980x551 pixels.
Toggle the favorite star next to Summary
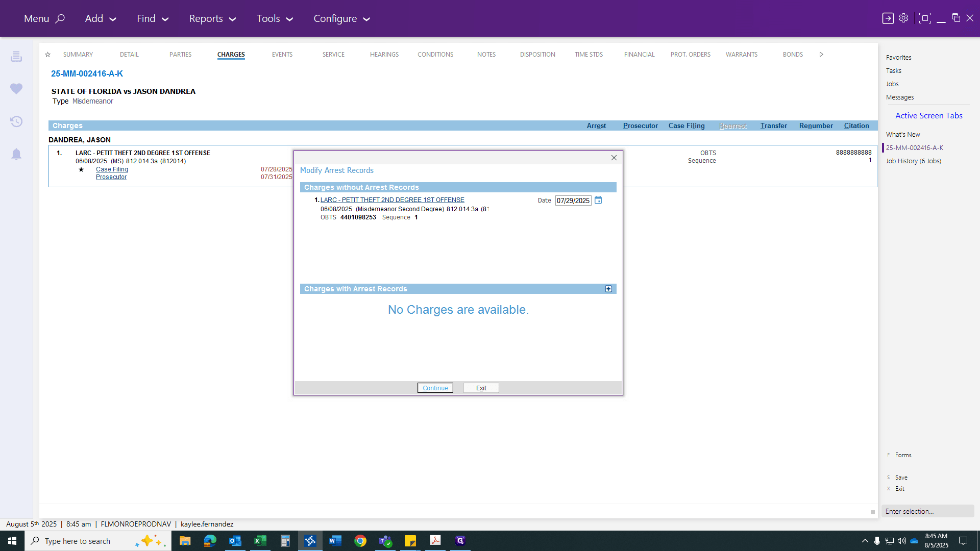[47, 55]
